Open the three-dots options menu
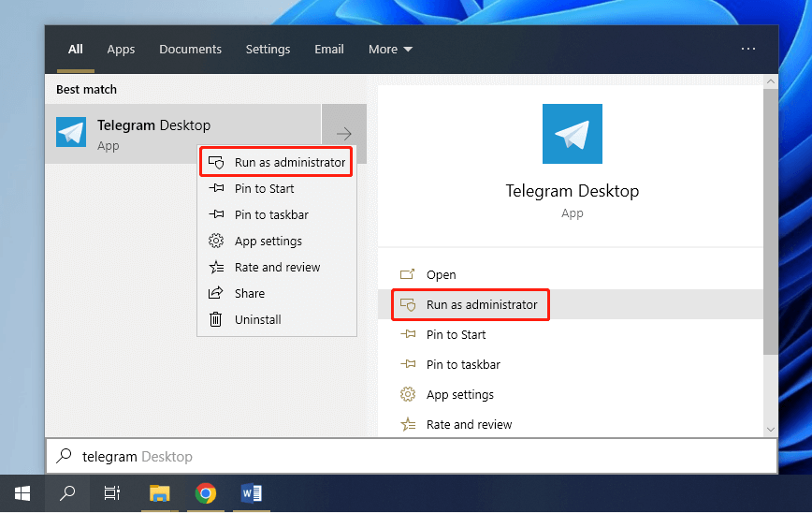 (747, 50)
